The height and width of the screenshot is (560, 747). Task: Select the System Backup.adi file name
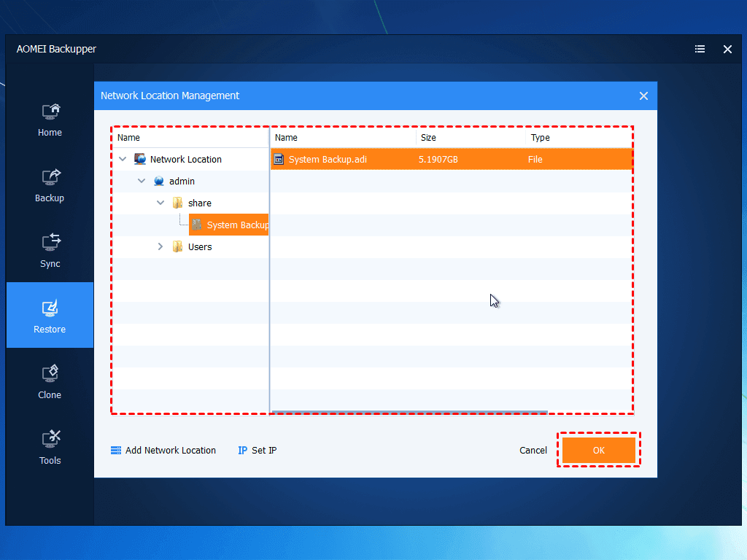click(x=328, y=160)
